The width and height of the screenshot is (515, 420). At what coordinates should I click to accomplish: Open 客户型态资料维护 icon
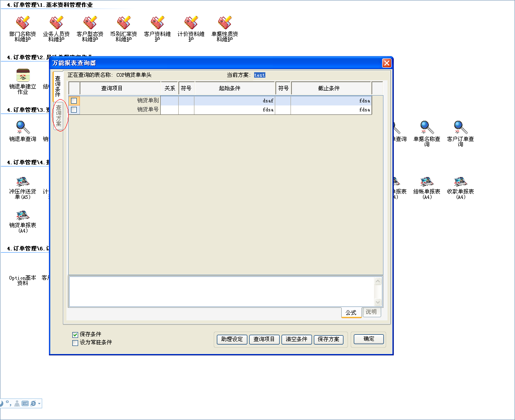pos(90,23)
